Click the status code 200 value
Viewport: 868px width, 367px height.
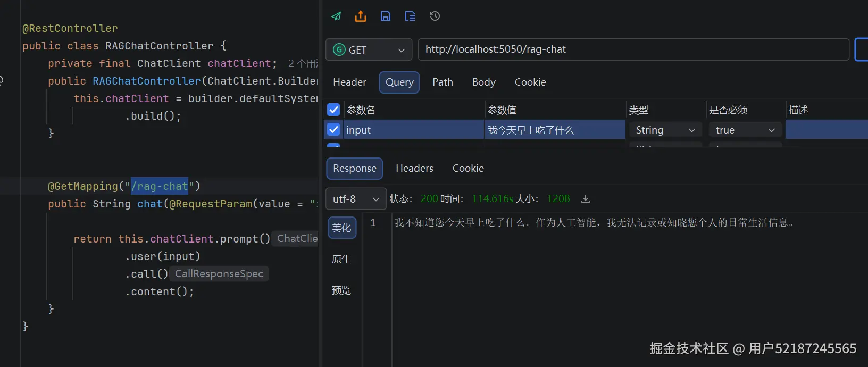point(429,199)
